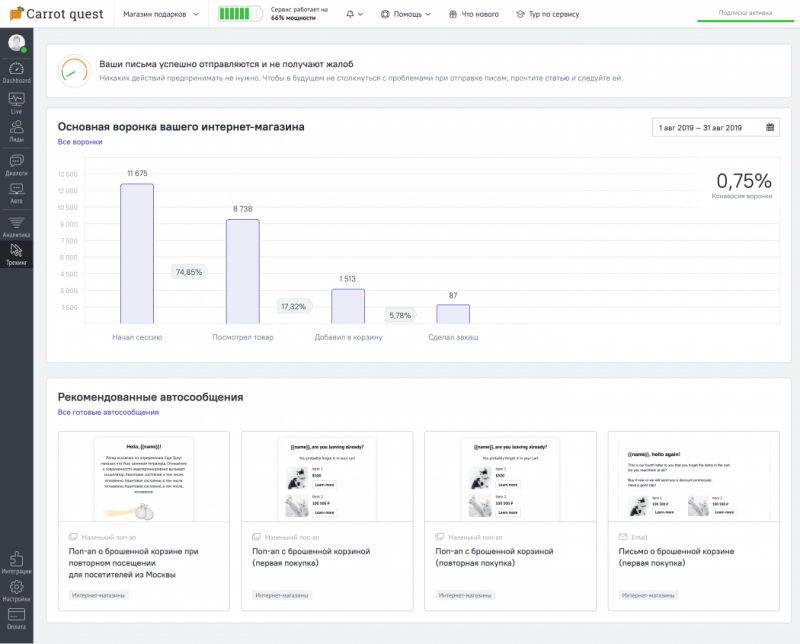This screenshot has width=800, height=644.
Task: Go to Лиды (Leads) in sidebar
Action: coord(16,133)
